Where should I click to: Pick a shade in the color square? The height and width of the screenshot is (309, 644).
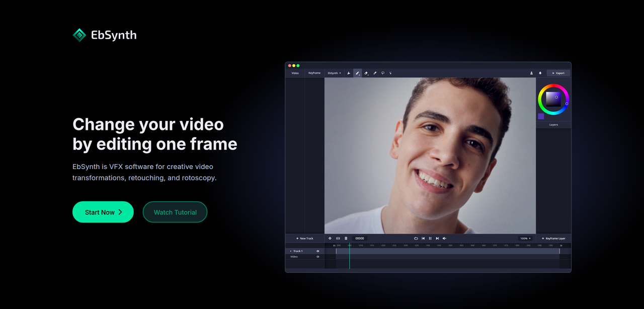pyautogui.click(x=553, y=99)
